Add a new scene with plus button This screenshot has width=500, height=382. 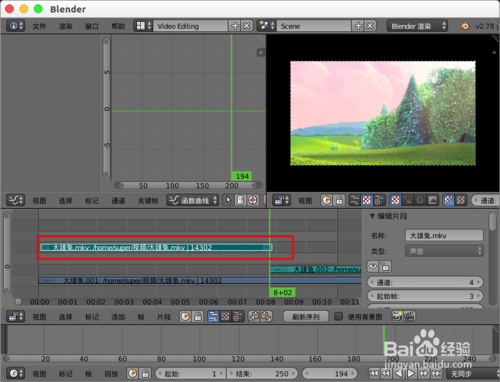358,26
